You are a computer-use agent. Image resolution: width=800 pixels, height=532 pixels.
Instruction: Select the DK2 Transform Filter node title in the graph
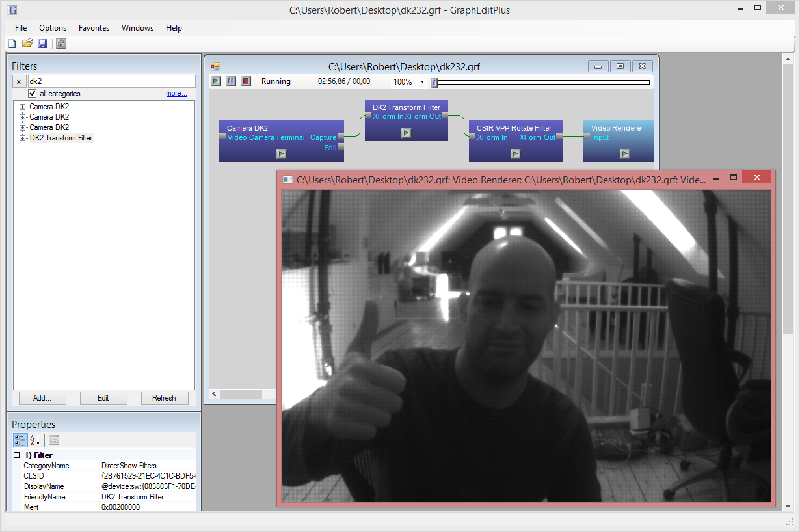(x=407, y=107)
